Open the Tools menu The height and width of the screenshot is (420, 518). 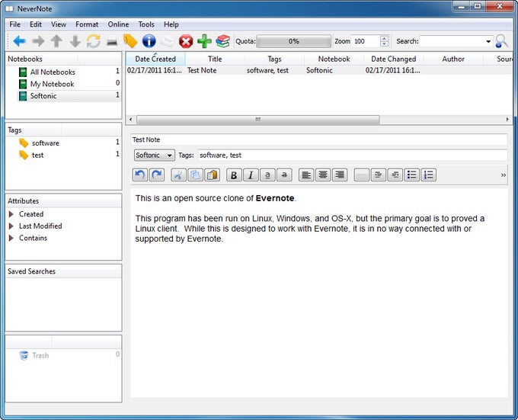tap(146, 24)
